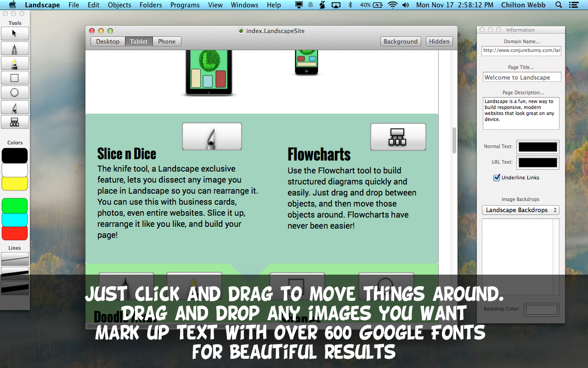Toggle the Underline Links checkbox
This screenshot has width=588, height=368.
(x=497, y=178)
